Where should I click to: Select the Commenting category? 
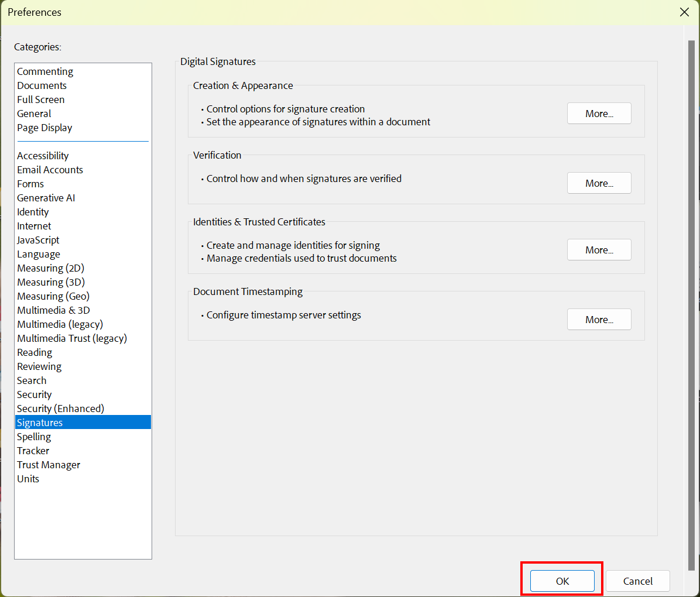pyautogui.click(x=45, y=71)
